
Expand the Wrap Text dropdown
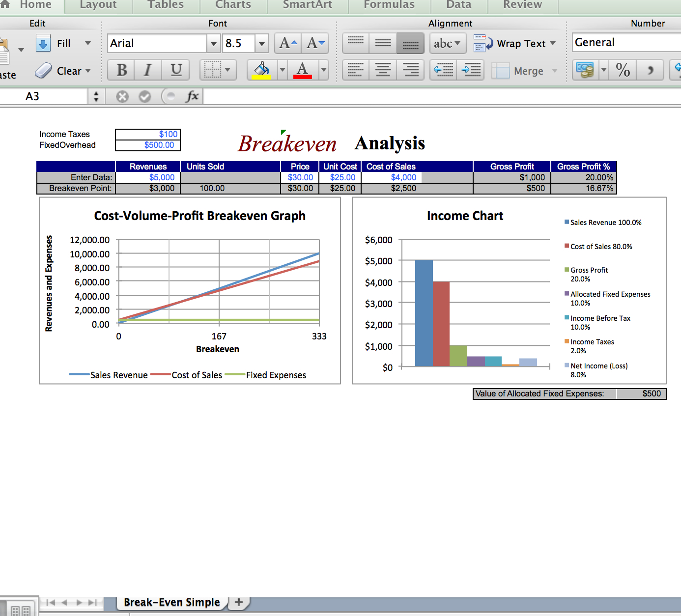pyautogui.click(x=553, y=43)
